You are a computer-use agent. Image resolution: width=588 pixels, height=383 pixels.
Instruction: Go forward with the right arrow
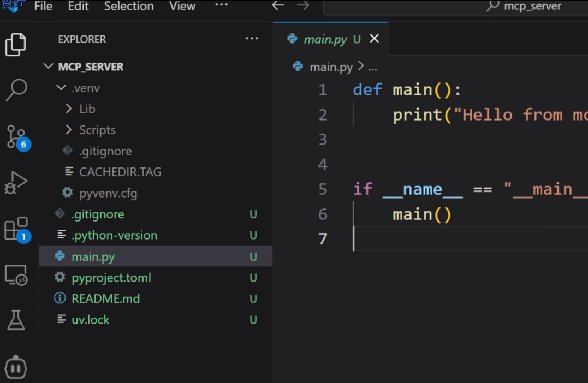303,5
